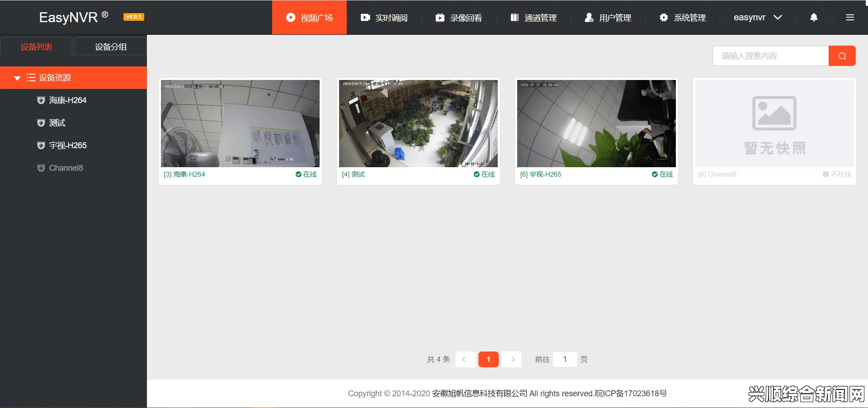Open the 视频广场 tab
Screen dimensions: 868x408
309,18
